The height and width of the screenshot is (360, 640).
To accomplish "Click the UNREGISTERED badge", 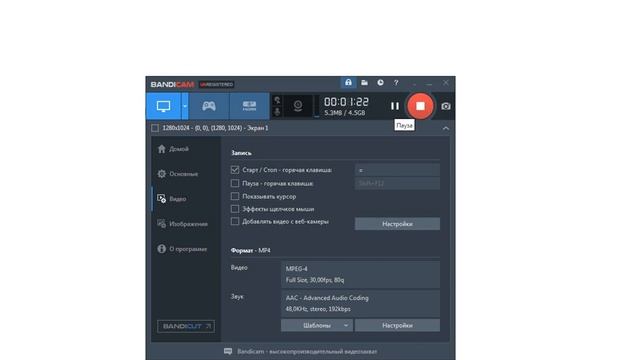I will click(217, 84).
